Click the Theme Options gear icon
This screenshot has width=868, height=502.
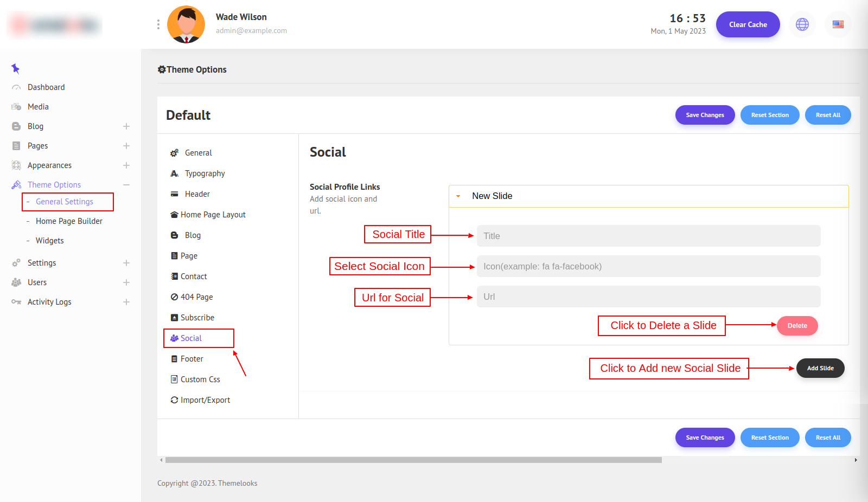(x=162, y=69)
